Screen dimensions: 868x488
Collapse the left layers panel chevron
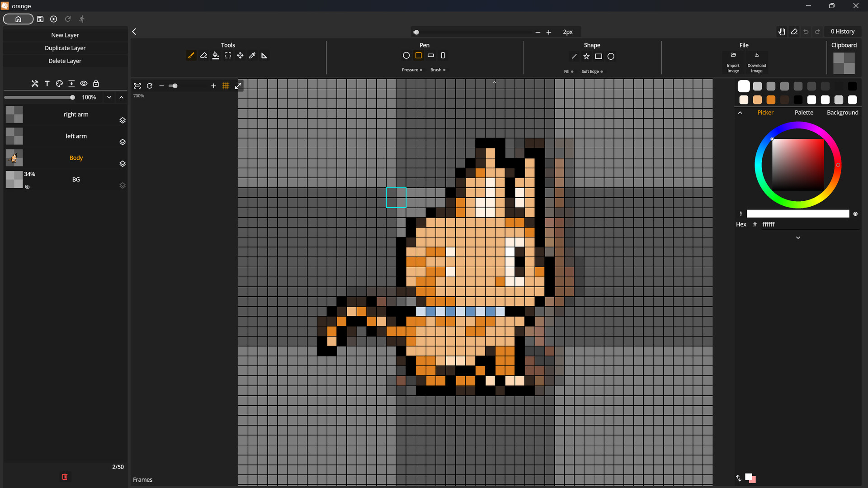click(x=134, y=32)
